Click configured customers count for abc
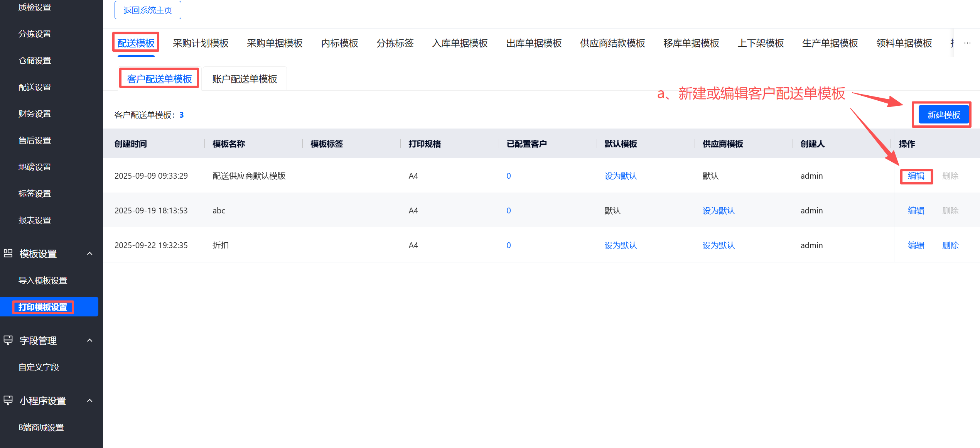Image resolution: width=980 pixels, height=448 pixels. 508,211
